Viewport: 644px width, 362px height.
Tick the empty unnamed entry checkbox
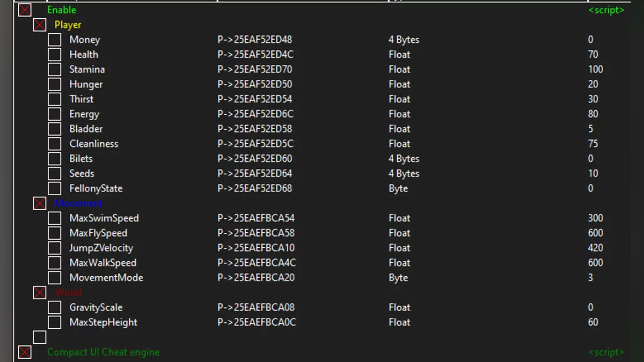pos(40,337)
